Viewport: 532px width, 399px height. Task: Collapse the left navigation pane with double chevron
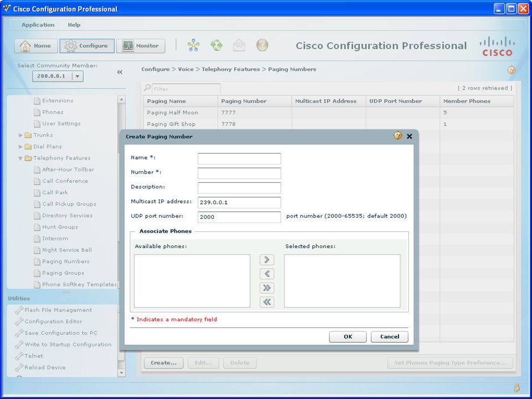[120, 72]
